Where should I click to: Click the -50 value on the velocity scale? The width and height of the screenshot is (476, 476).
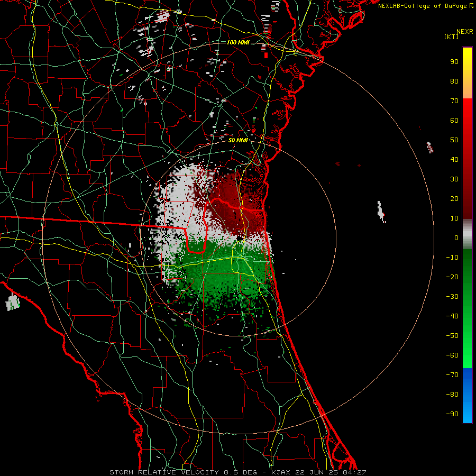(x=452, y=336)
